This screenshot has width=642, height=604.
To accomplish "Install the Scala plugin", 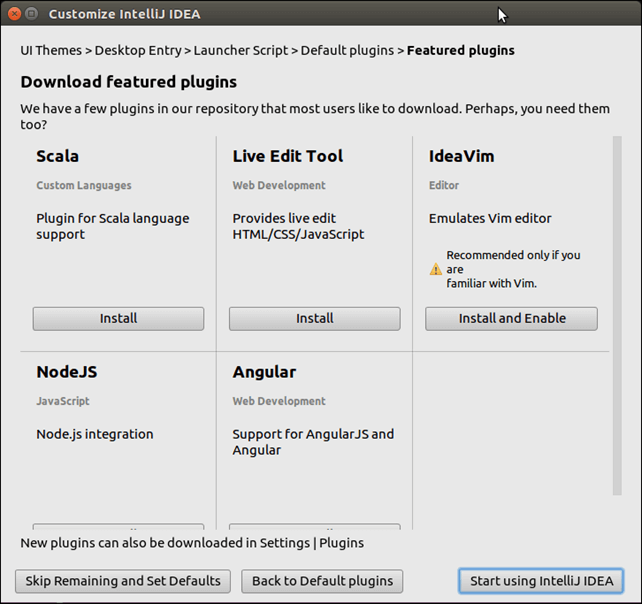I will click(x=118, y=319).
